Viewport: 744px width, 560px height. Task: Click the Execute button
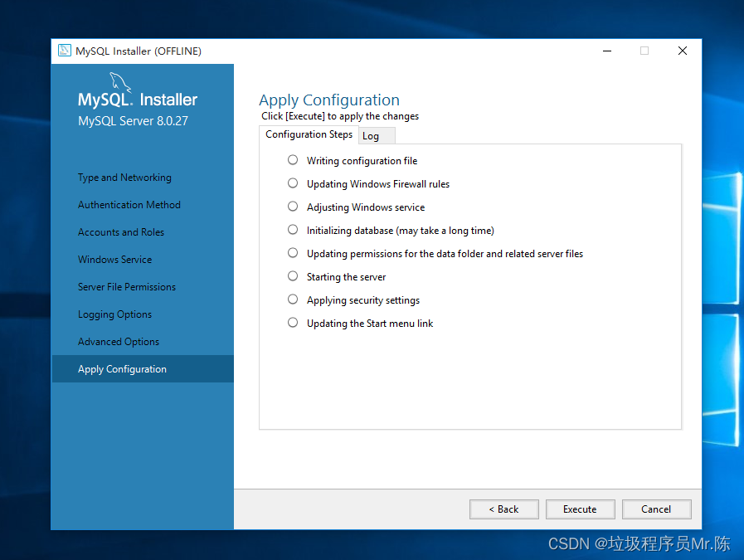[580, 509]
